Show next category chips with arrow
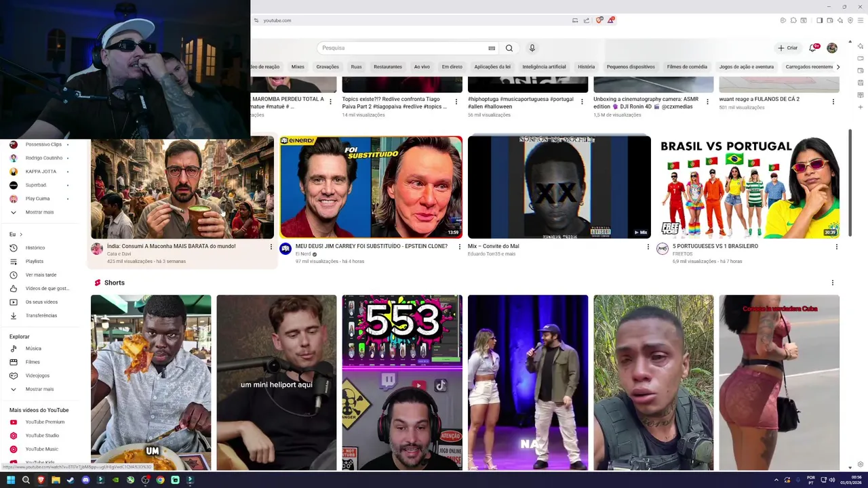The width and height of the screenshot is (868, 488). (838, 67)
